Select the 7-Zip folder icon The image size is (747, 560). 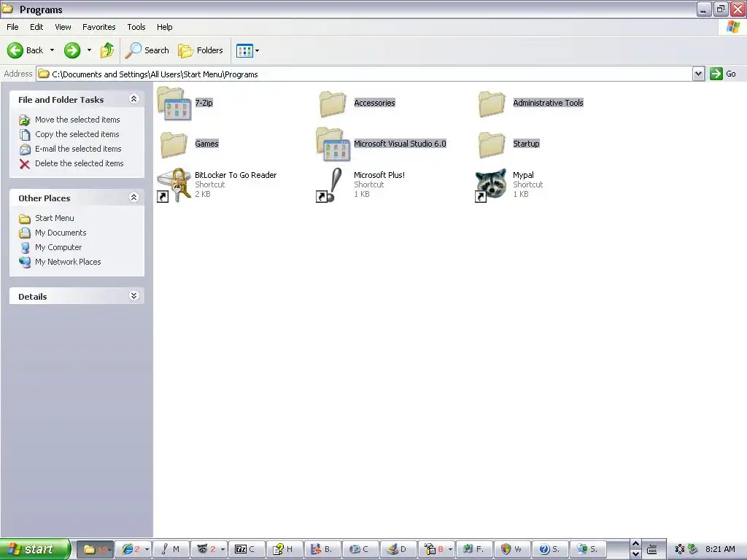coord(174,104)
